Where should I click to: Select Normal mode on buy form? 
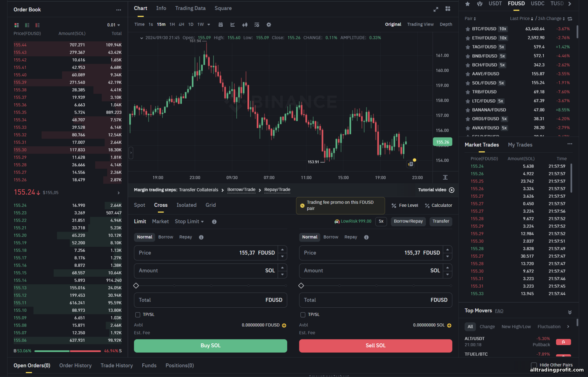pos(145,237)
